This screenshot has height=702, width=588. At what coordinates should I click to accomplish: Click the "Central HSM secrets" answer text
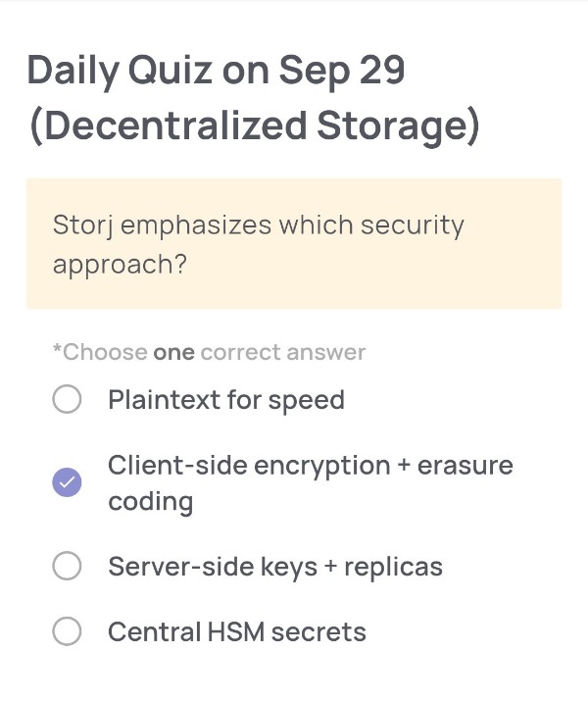[237, 632]
